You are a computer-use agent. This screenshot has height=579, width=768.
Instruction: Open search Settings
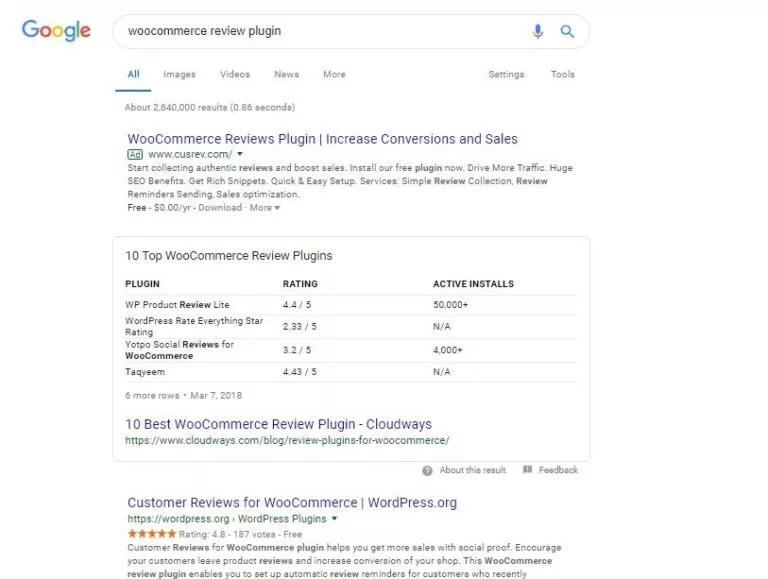coord(506,74)
